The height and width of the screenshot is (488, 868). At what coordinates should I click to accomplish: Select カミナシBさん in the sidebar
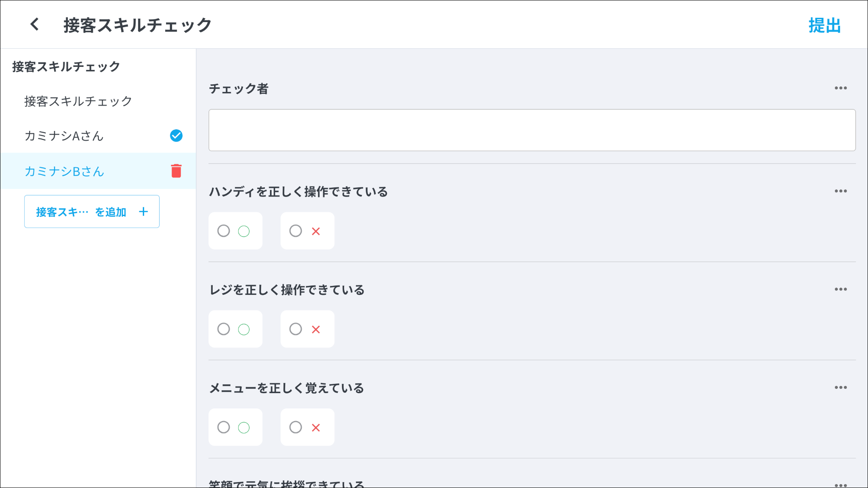64,171
